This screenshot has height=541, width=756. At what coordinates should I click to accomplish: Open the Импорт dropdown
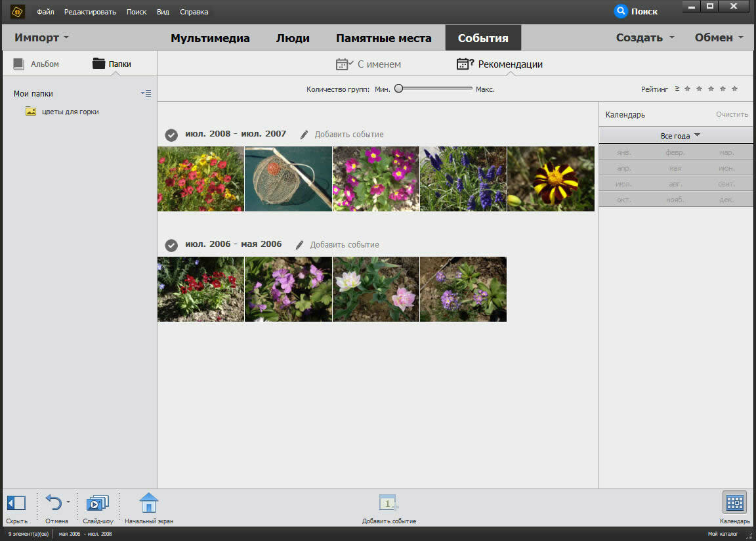pos(42,37)
